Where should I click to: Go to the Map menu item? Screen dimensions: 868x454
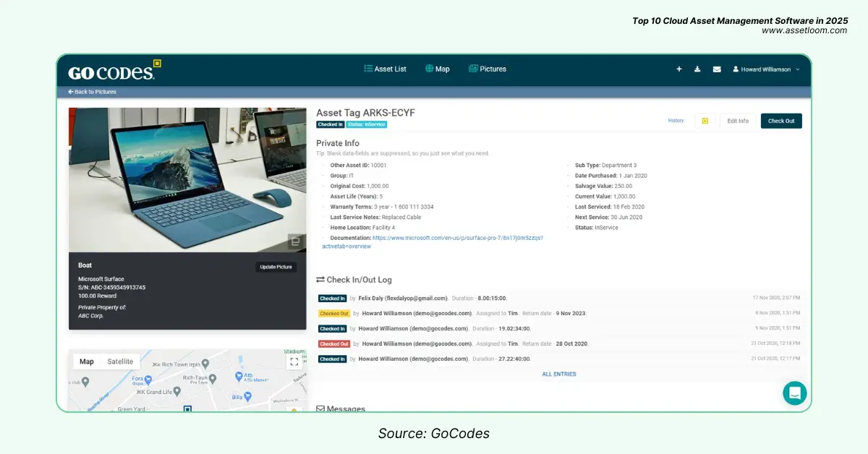tap(438, 69)
